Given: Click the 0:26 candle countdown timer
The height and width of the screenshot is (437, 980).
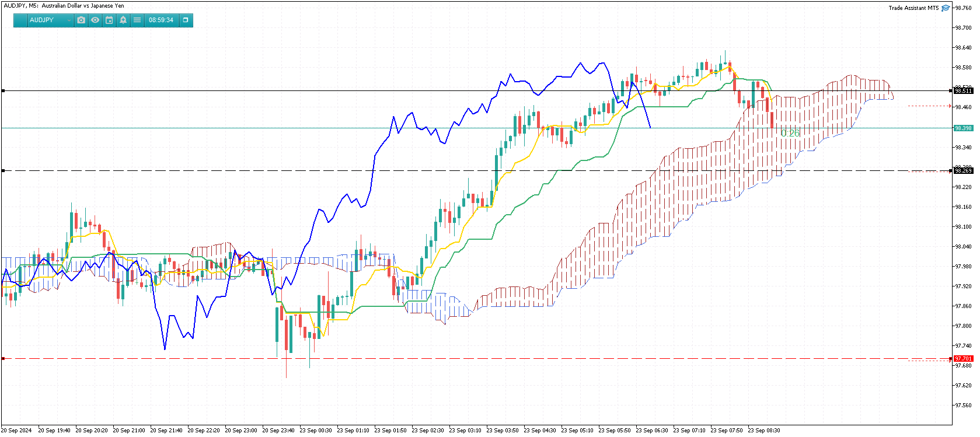Looking at the screenshot, I should tap(790, 134).
